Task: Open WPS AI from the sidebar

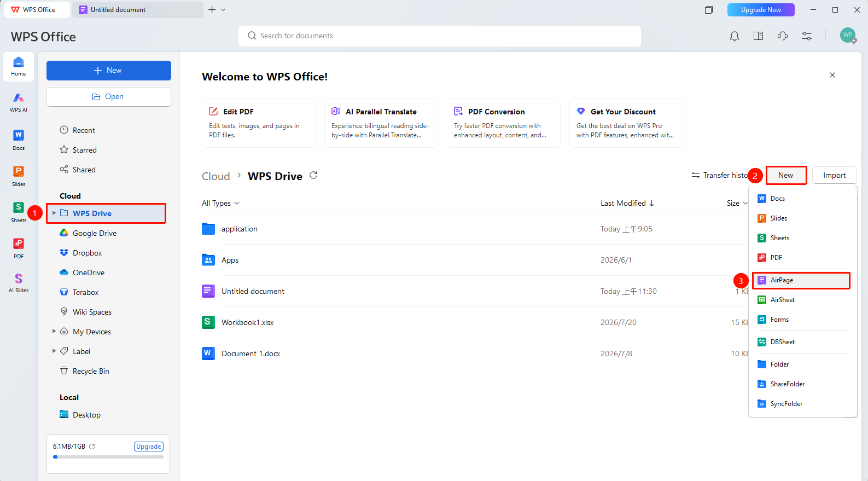Action: pyautogui.click(x=19, y=102)
